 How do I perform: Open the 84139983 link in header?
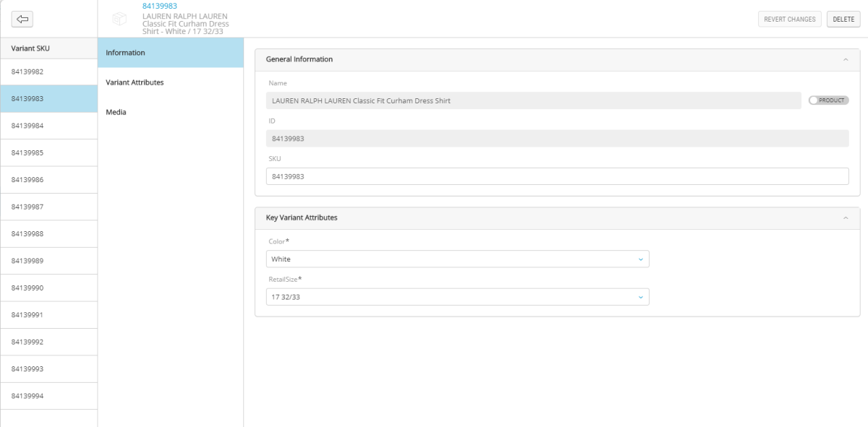click(159, 6)
